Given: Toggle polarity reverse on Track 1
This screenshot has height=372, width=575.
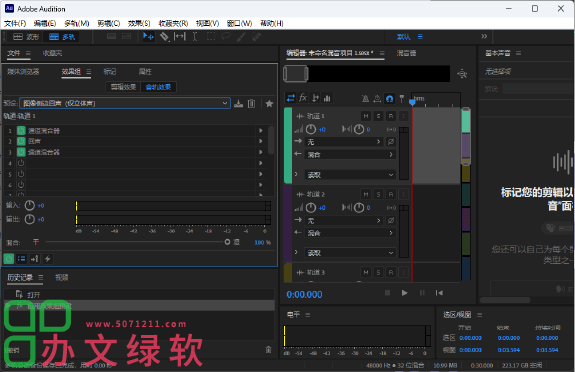Looking at the screenshot, I should 391,142.
